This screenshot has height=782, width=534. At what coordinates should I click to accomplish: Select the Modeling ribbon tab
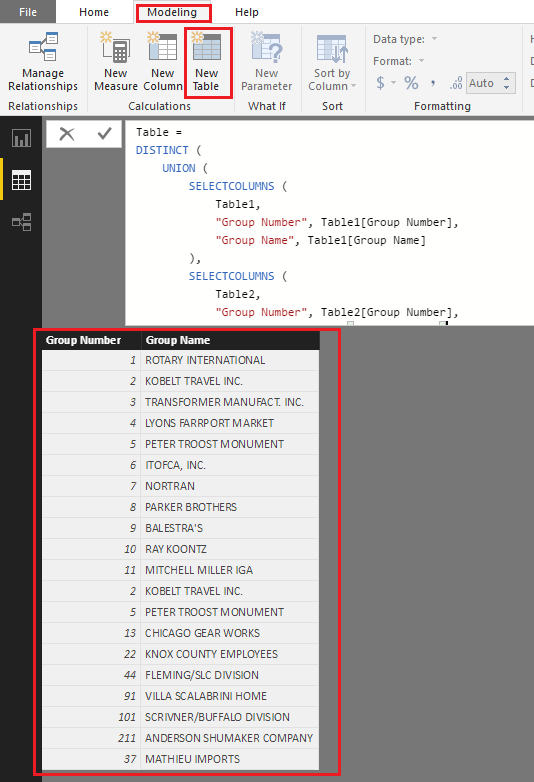coord(173,12)
